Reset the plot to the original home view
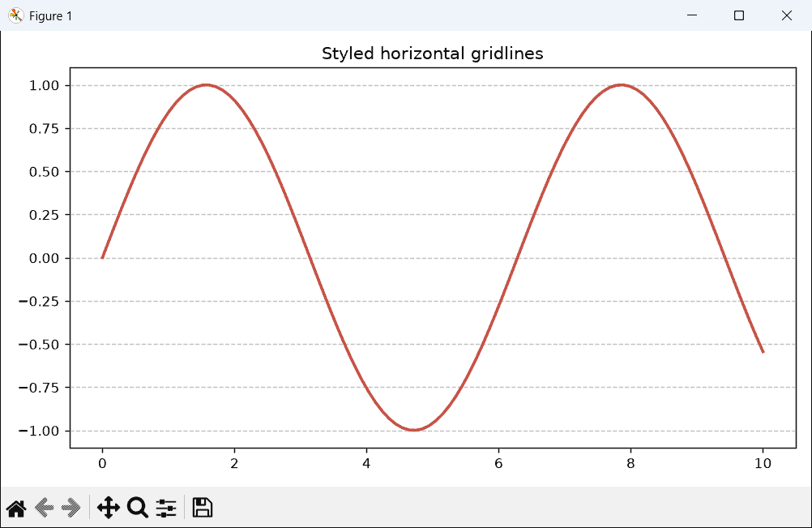 tap(16, 508)
